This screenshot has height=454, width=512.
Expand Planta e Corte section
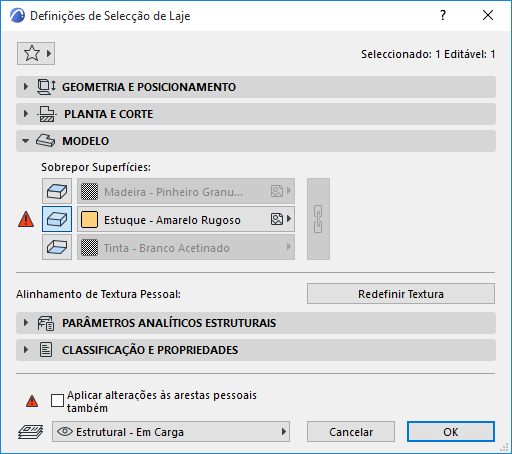click(x=26, y=114)
